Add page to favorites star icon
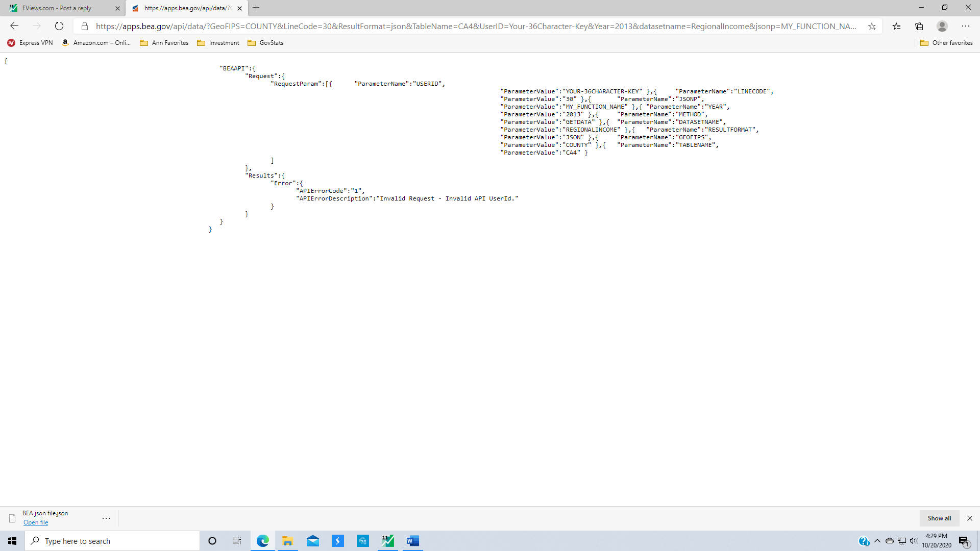Image resolution: width=980 pixels, height=551 pixels. (x=872, y=26)
